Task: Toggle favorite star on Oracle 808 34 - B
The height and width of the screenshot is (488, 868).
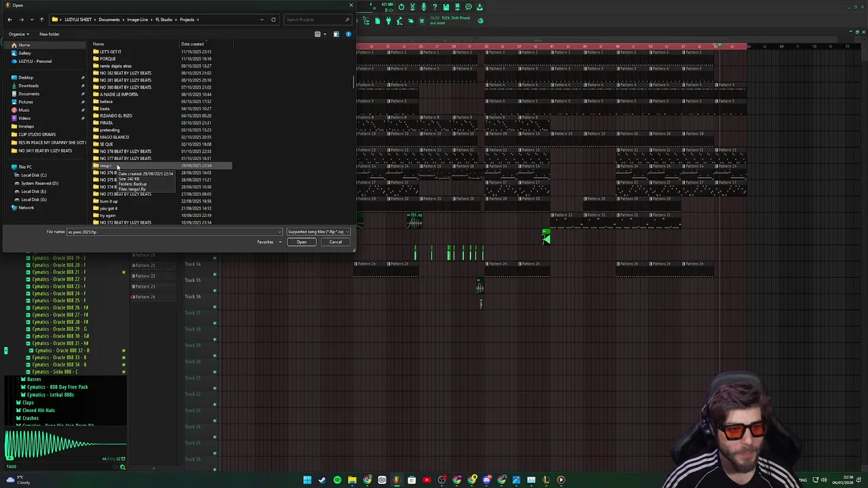Action: [123, 365]
